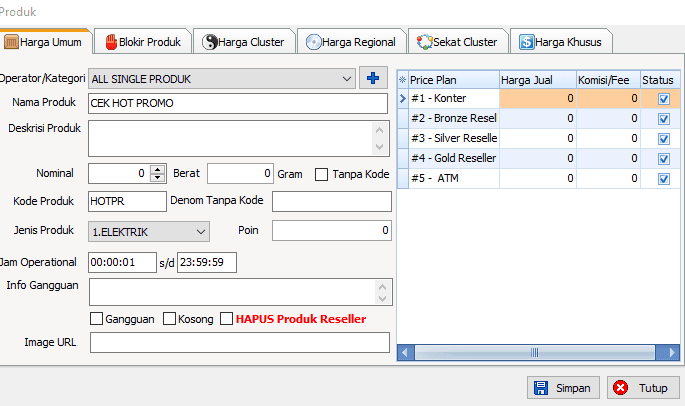Check the HAPUS Produk Reseller box

coord(227,319)
